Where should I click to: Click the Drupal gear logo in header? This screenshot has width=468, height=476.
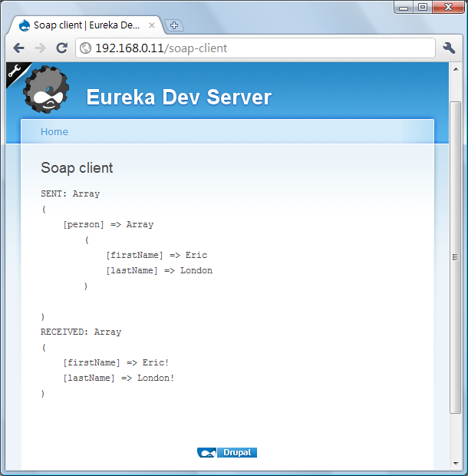(x=46, y=91)
